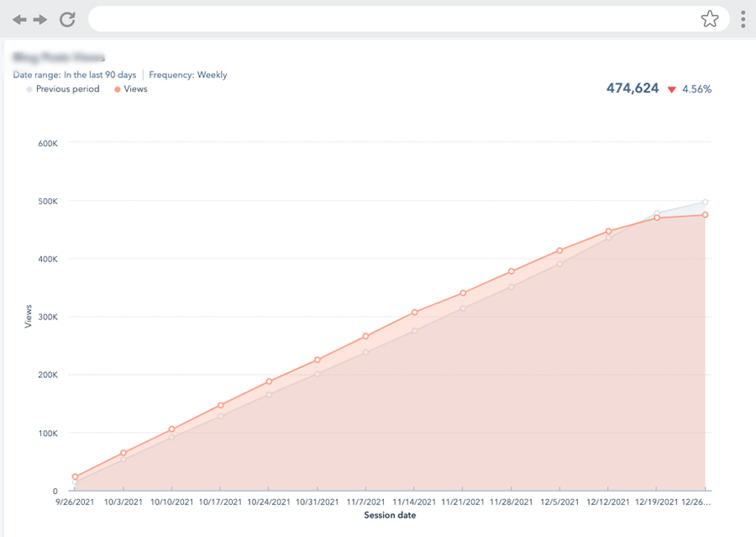This screenshot has height=537, width=756.
Task: Click the 474,624 total views value
Action: [633, 88]
